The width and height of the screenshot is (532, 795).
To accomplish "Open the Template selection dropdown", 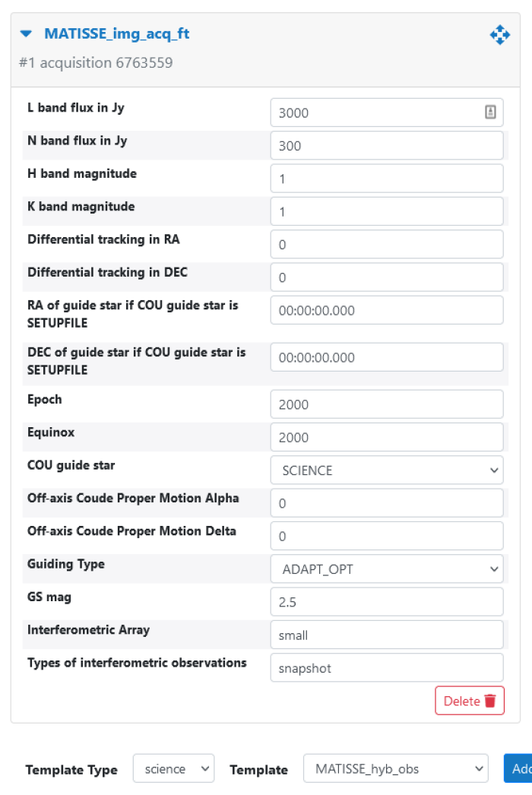I will [395, 769].
